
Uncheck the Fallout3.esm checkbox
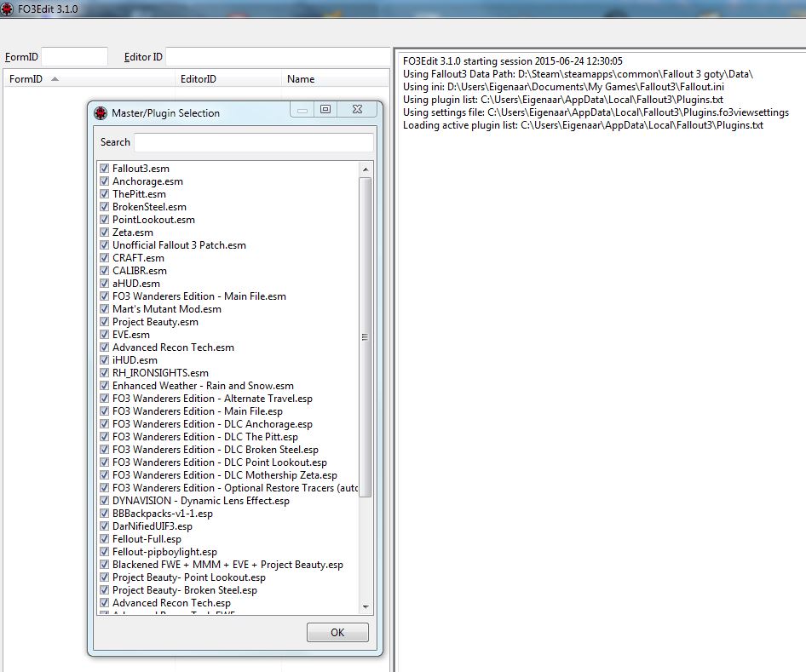coord(104,169)
